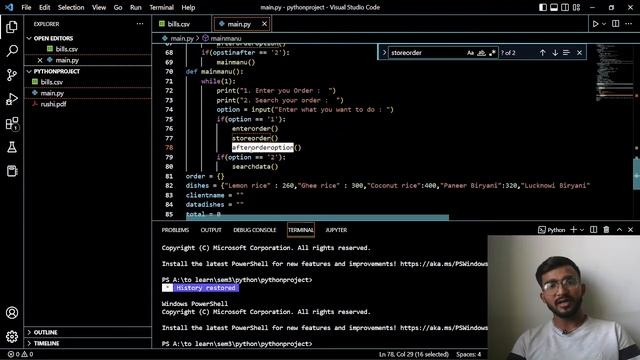This screenshot has height=360, width=640.
Task: Toggle secondary side bar layout icon
Action: pyautogui.click(x=565, y=7)
